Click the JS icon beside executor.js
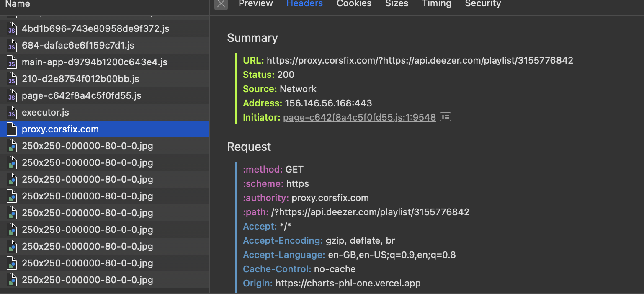The image size is (644, 294). (12, 113)
